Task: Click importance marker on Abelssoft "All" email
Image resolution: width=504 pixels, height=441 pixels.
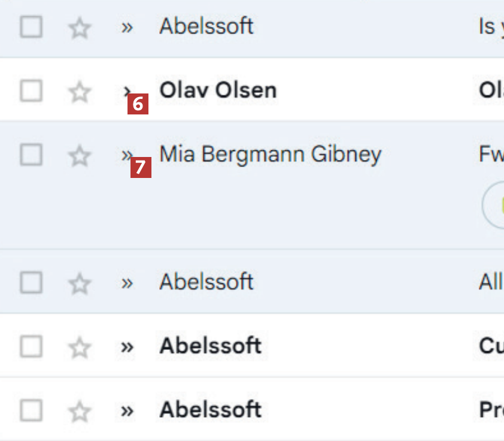Action: pyautogui.click(x=126, y=283)
